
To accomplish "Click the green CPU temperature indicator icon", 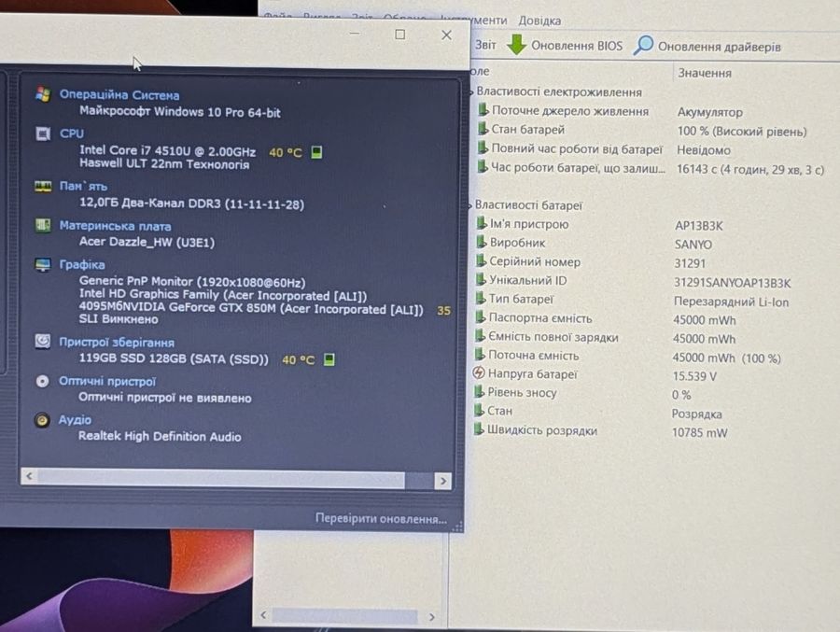I will [316, 152].
